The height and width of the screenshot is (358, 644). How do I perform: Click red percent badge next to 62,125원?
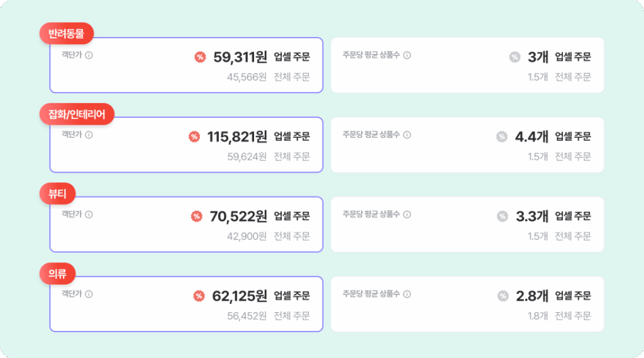tap(199, 296)
